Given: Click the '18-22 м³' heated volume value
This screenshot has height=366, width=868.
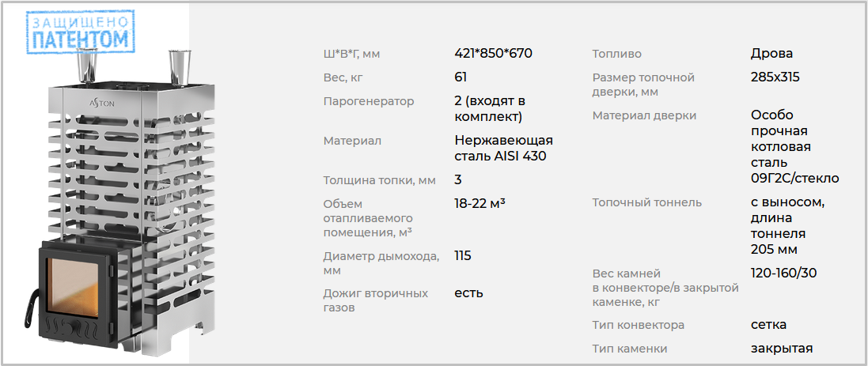Looking at the screenshot, I should (479, 203).
